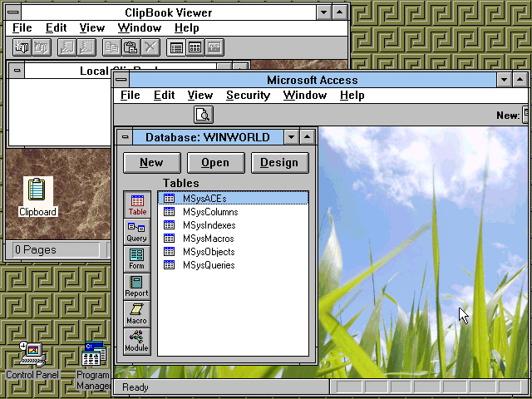The image size is (532, 399).
Task: Minimize the ClipBook Viewer window
Action: 324,12
